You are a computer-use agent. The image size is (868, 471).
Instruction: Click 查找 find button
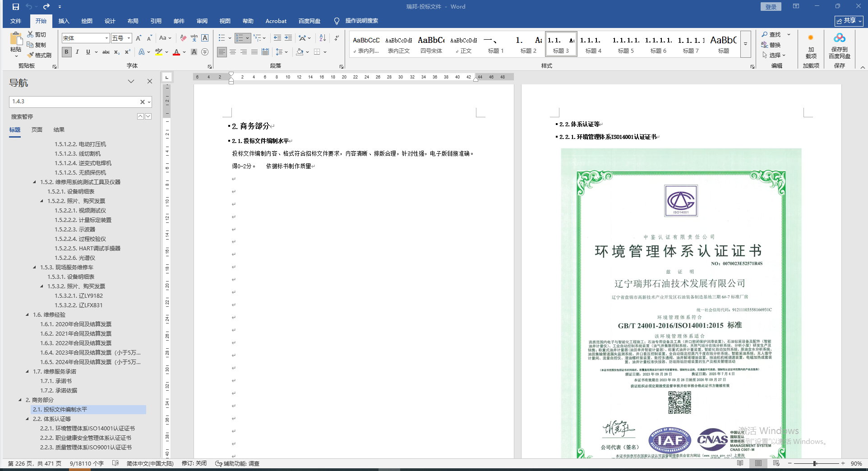(x=771, y=34)
